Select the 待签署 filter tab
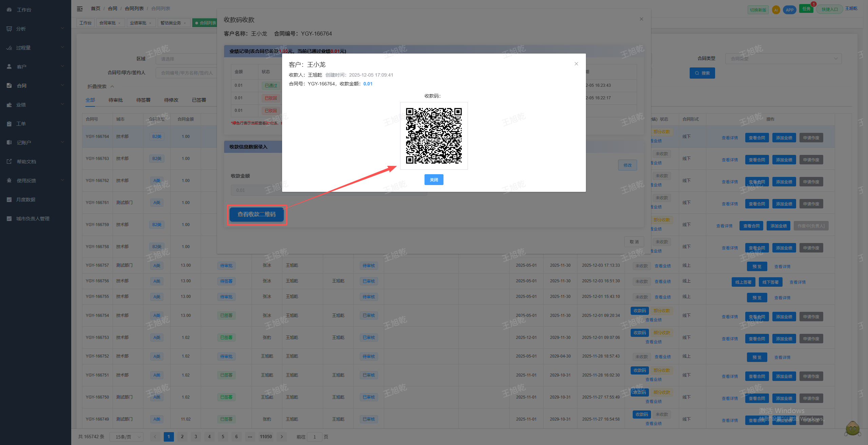 point(143,100)
